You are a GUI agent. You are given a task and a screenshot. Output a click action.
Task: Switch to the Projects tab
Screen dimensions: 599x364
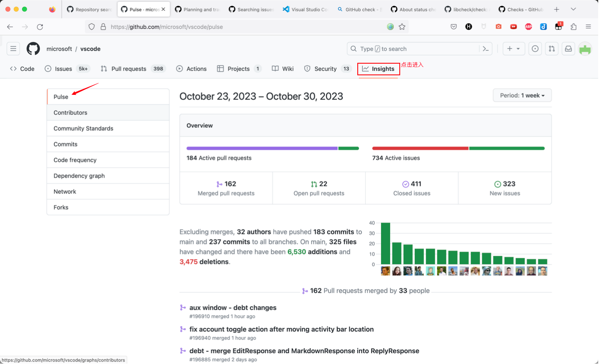coord(239,69)
